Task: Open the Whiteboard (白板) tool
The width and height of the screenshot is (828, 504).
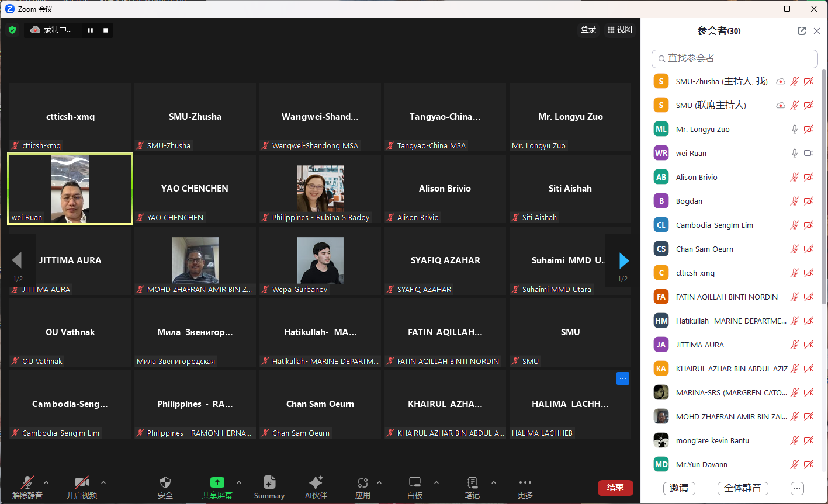Action: [x=415, y=482]
